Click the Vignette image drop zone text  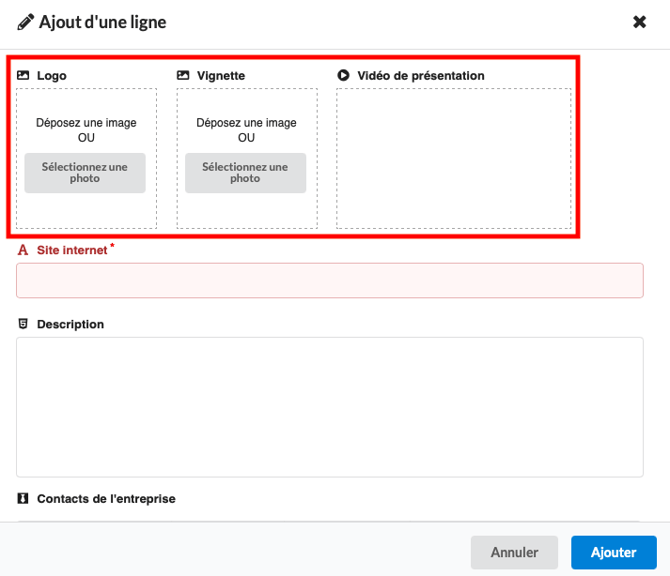click(x=246, y=130)
